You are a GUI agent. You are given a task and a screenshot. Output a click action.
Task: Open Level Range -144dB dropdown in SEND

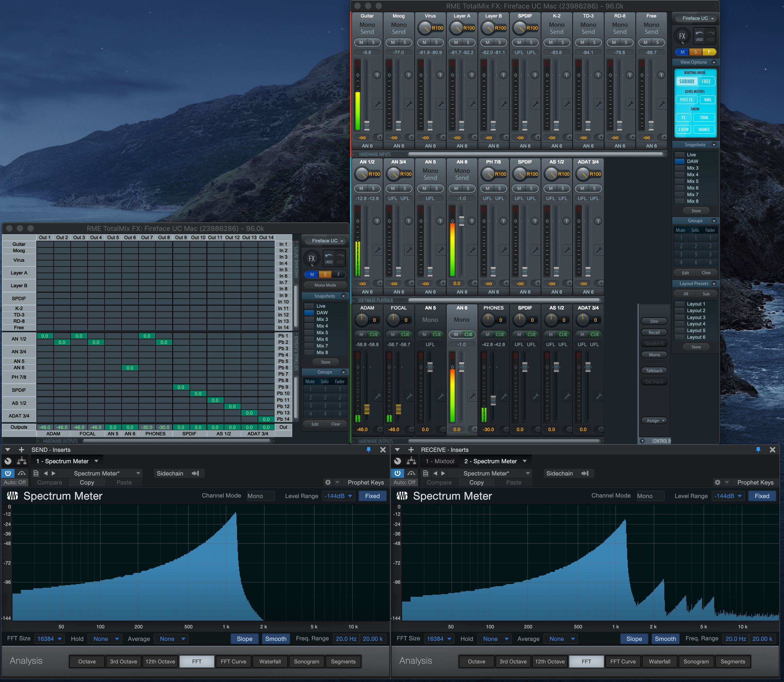pyautogui.click(x=338, y=496)
